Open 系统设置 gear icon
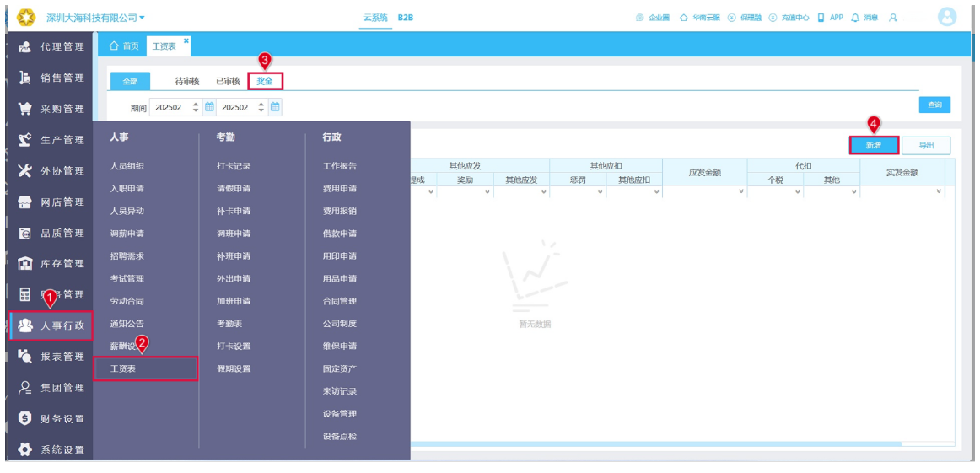 (x=24, y=449)
